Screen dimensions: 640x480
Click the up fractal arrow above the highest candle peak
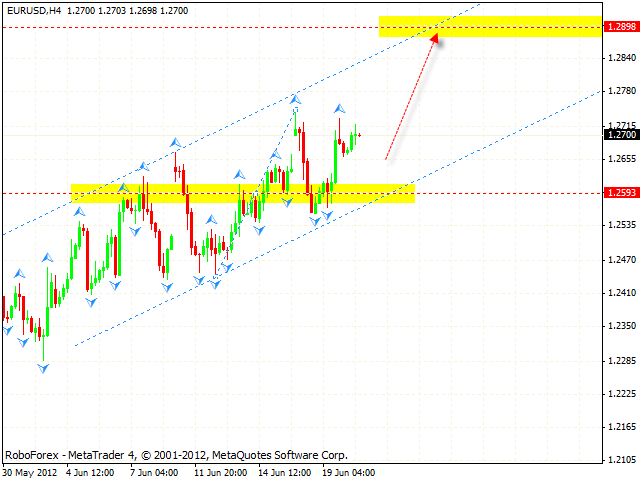click(295, 98)
